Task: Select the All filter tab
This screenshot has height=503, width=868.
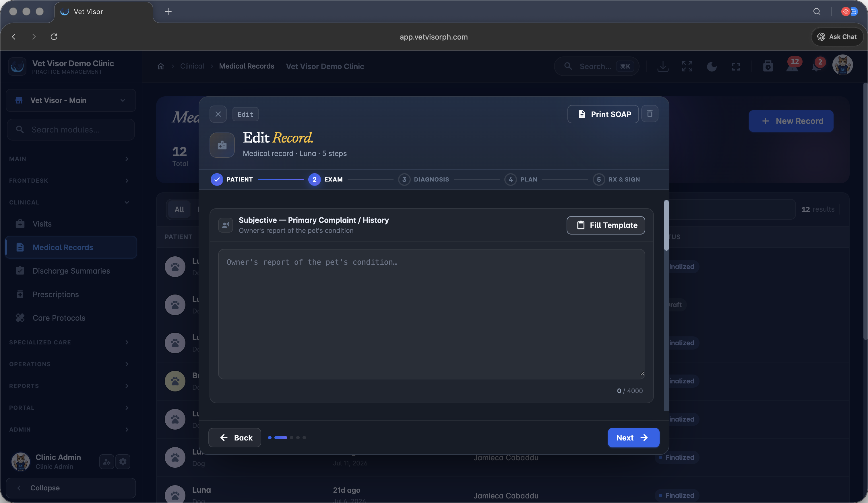Action: (x=179, y=210)
